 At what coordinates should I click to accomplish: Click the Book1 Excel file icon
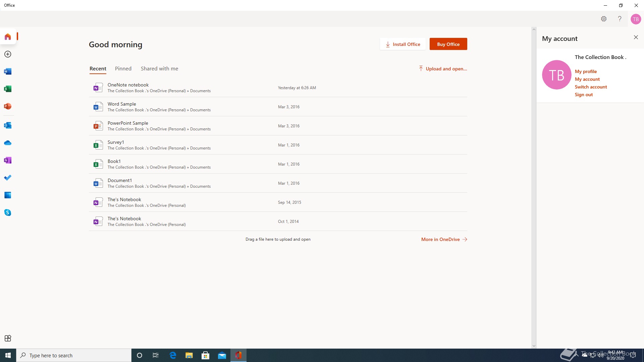[98, 164]
